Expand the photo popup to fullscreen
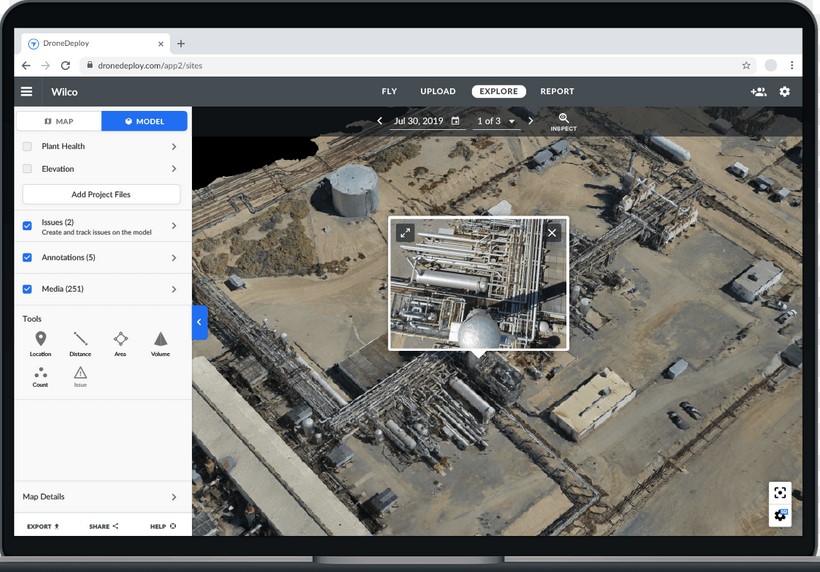This screenshot has height=572, width=820. pyautogui.click(x=405, y=233)
